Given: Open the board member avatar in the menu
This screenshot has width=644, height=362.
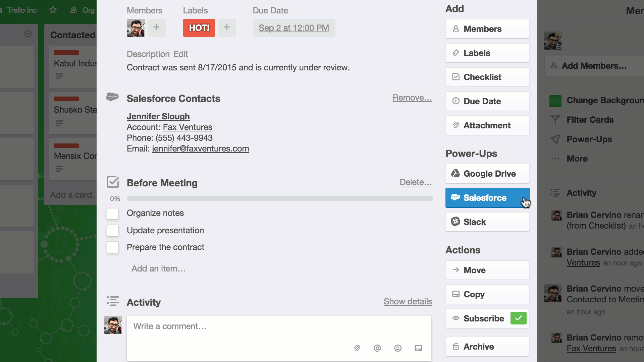Looking at the screenshot, I should coord(553,41).
